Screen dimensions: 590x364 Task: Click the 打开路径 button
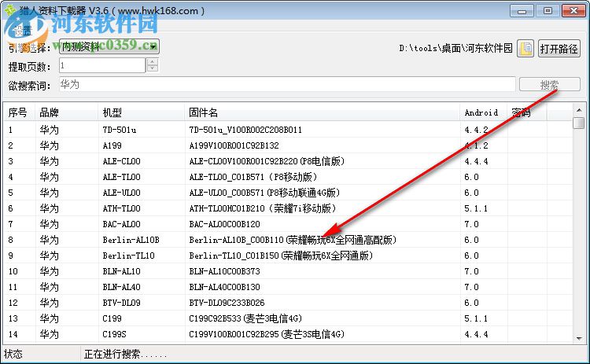tap(559, 48)
